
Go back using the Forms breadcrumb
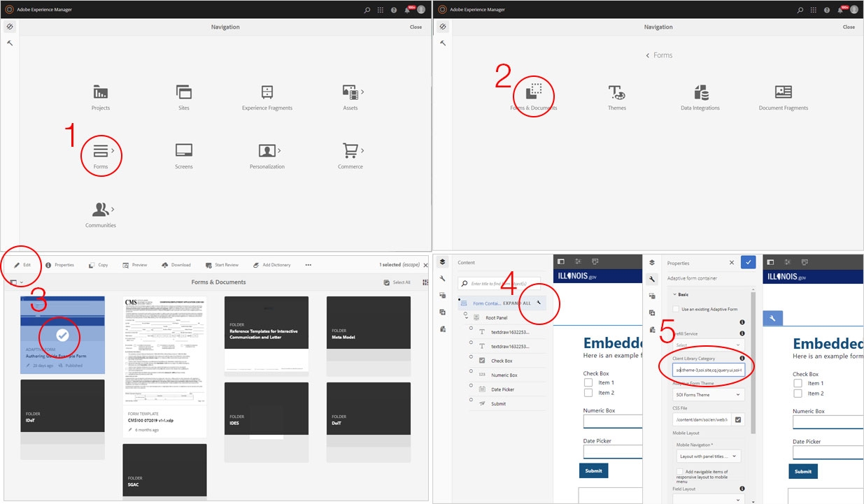(x=658, y=55)
